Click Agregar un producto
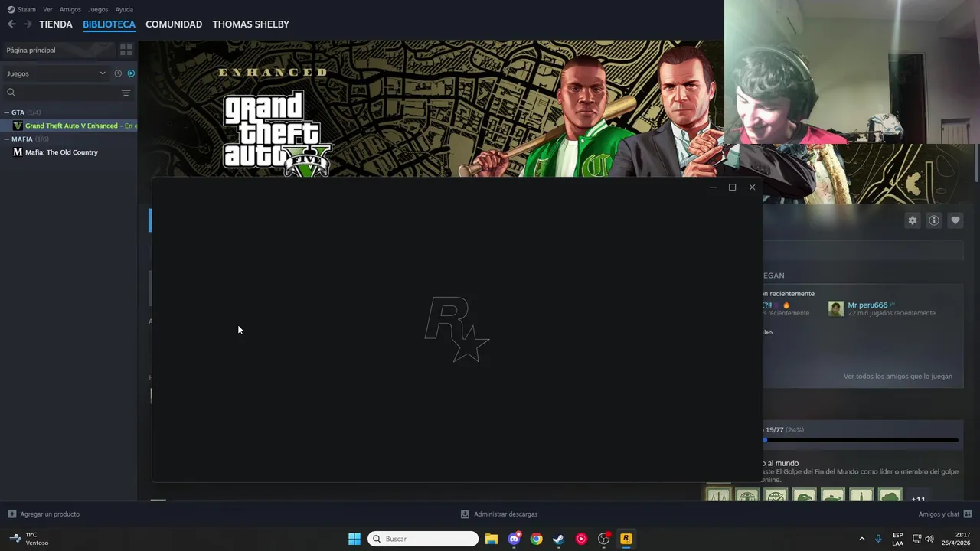 click(x=50, y=514)
